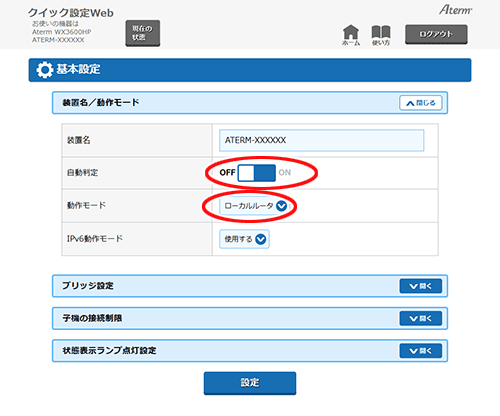
Task: Click the Aterm logo
Action: [455, 10]
